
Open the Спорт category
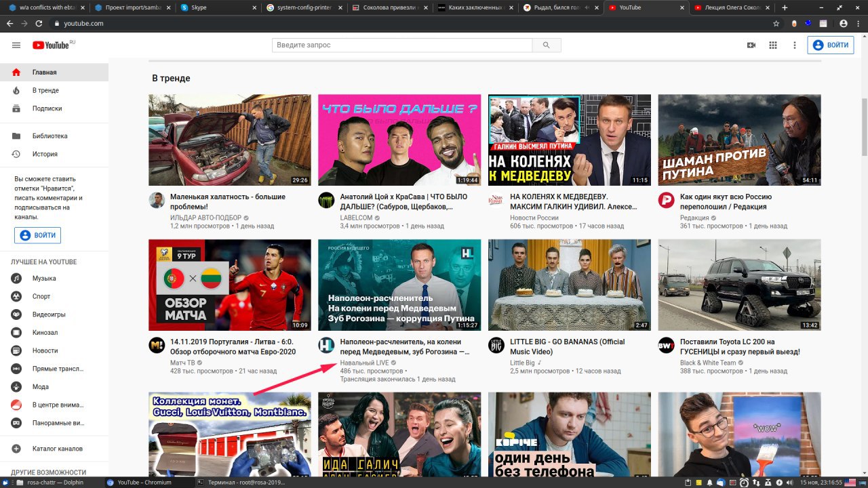click(x=54, y=296)
